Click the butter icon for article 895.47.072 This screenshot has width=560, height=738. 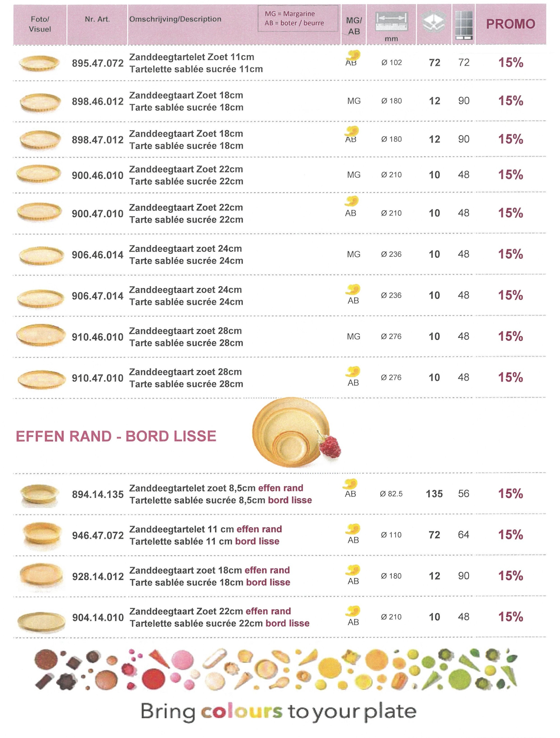pyautogui.click(x=353, y=55)
